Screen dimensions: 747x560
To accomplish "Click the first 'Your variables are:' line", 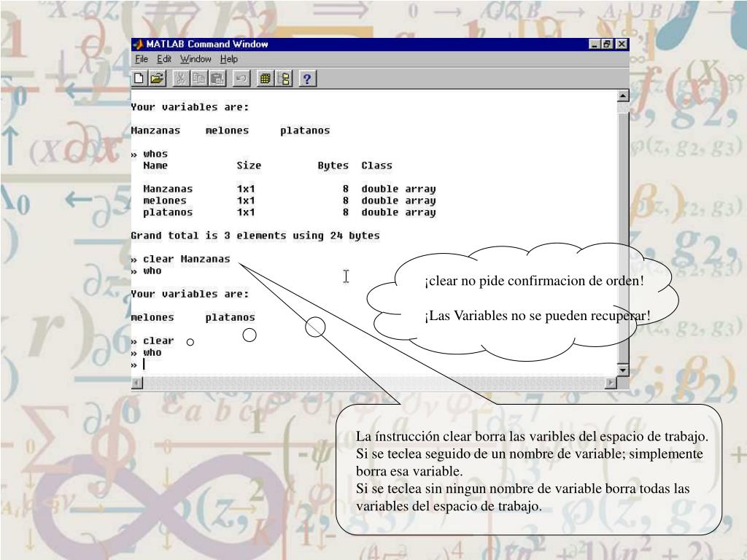I will pyautogui.click(x=190, y=107).
